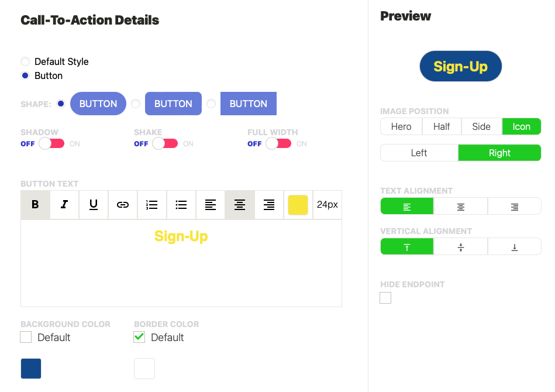Underline the button text
This screenshot has height=392, width=555.
(94, 205)
